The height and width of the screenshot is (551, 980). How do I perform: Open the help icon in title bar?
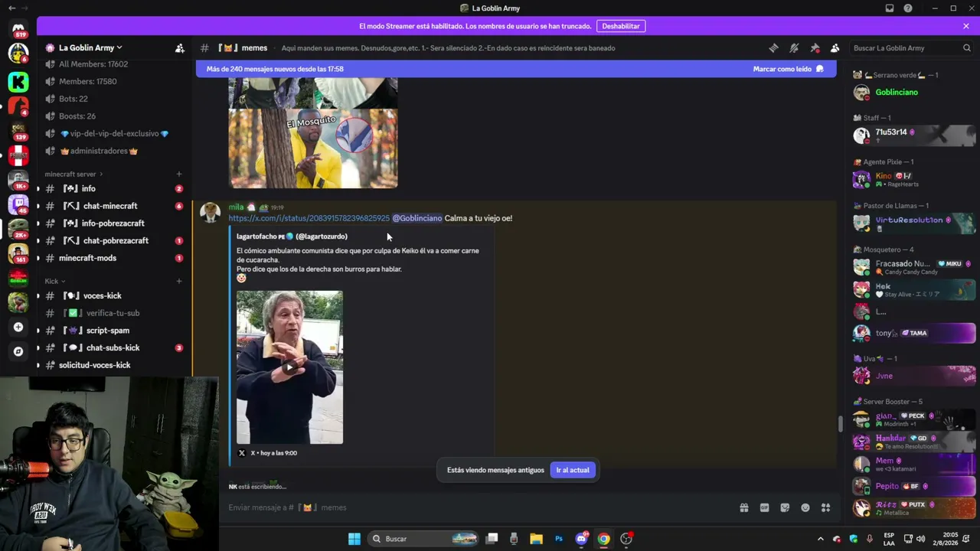[908, 8]
